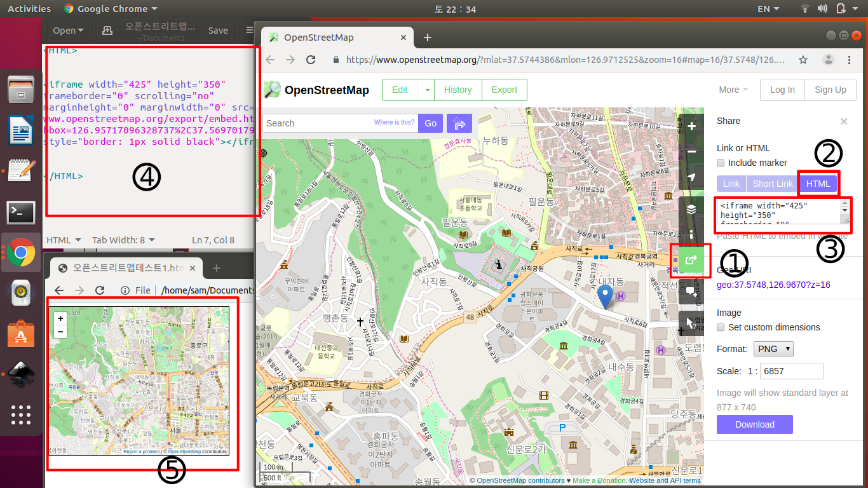Switch to the OpenStreetMap browser tab
Image resolution: width=868 pixels, height=488 pixels.
click(337, 37)
